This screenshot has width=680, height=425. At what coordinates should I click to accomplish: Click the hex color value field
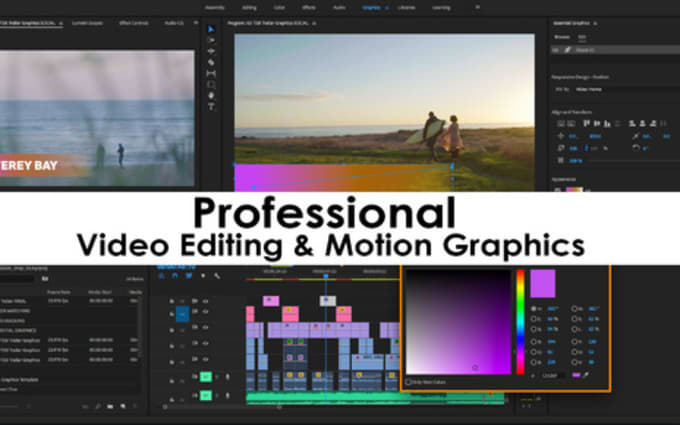coord(550,376)
